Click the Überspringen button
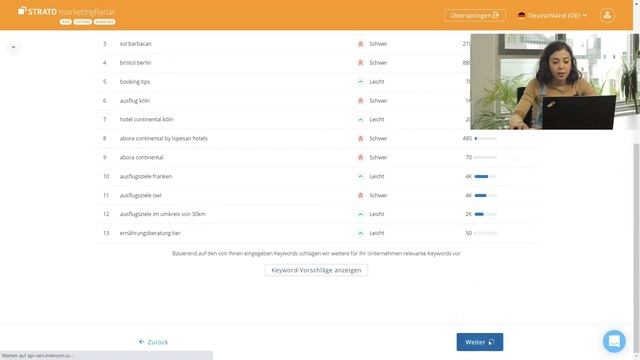The image size is (640, 360). [475, 16]
